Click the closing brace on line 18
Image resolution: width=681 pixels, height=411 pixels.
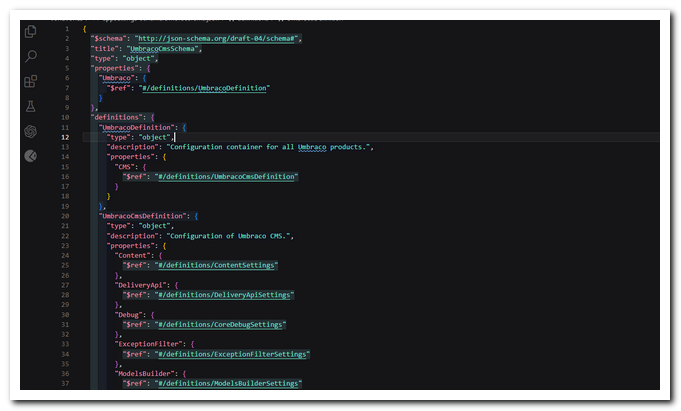pos(109,196)
